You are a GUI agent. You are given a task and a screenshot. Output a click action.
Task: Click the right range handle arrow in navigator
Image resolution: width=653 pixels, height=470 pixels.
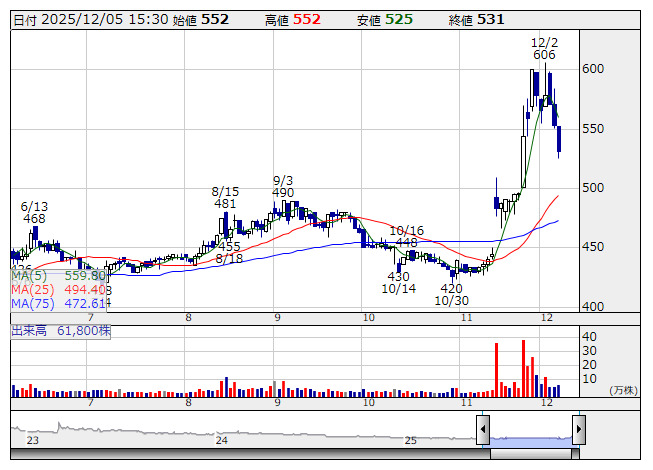578,431
